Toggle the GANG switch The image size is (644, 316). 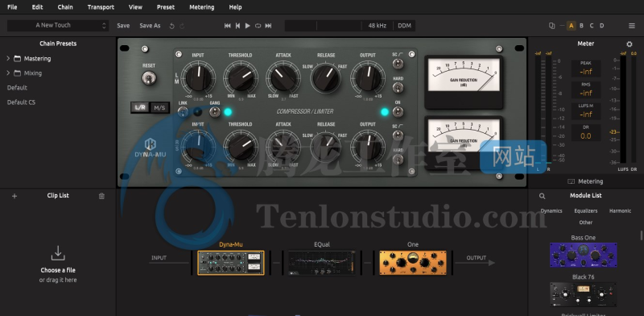point(214,111)
